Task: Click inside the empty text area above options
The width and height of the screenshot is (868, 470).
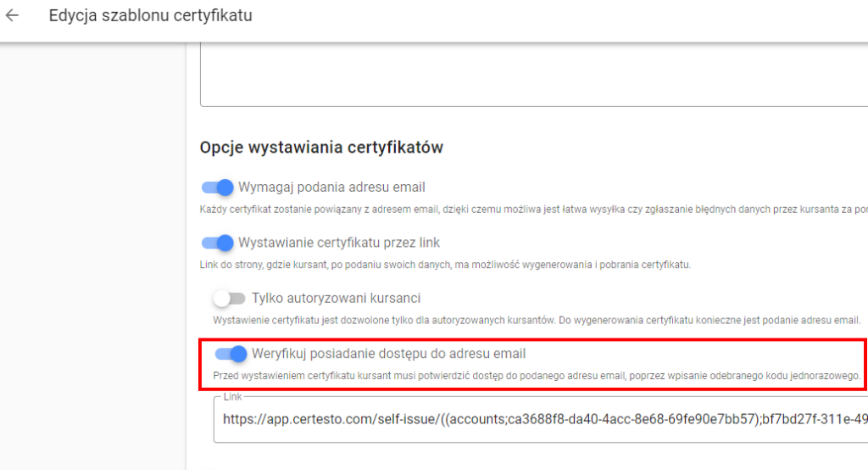Action: (534, 75)
